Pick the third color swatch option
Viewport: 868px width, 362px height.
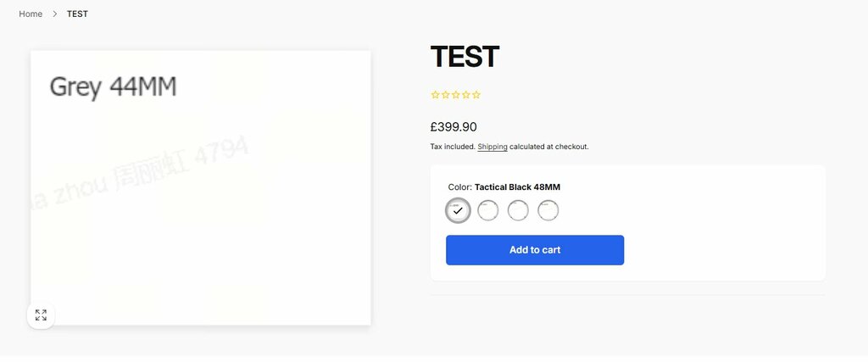point(518,210)
